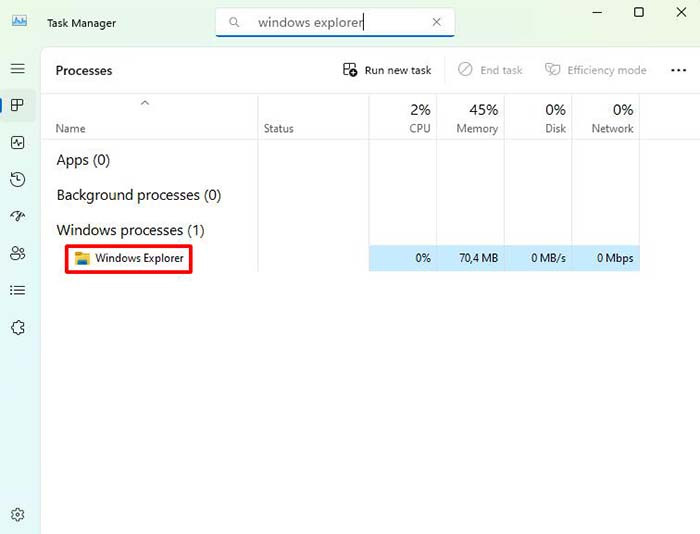This screenshot has width=700, height=534.
Task: Click the search field with 'windows explorer'
Action: point(335,22)
